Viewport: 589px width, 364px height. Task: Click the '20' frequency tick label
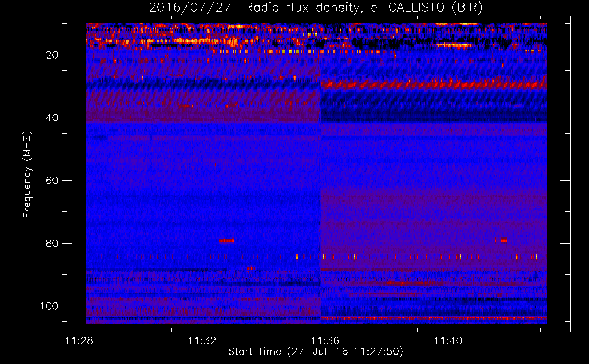coord(52,55)
